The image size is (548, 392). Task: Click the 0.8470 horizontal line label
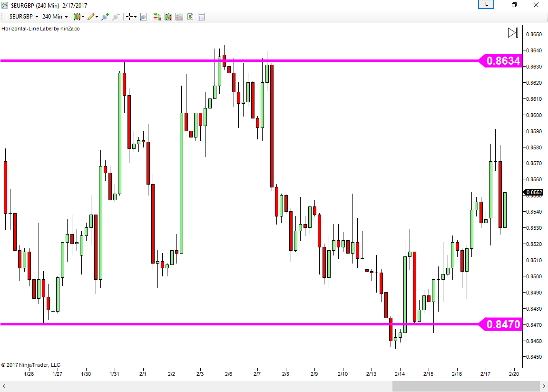click(500, 324)
